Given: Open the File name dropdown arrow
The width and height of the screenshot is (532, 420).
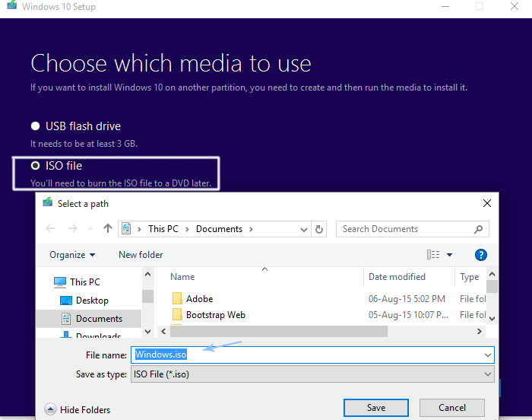Looking at the screenshot, I should click(x=488, y=355).
